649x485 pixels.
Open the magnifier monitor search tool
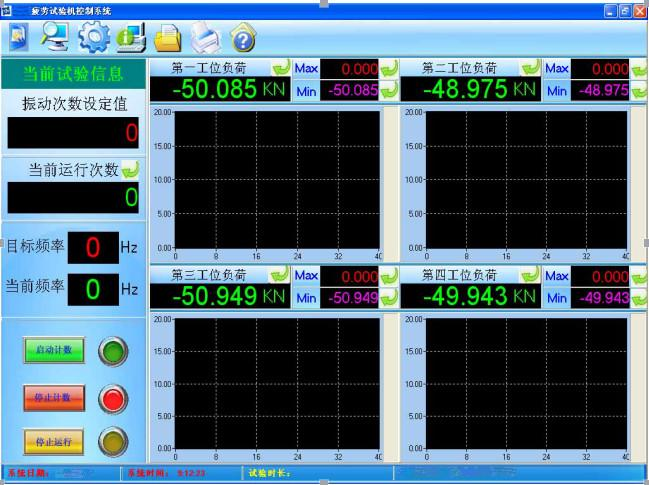(55, 37)
